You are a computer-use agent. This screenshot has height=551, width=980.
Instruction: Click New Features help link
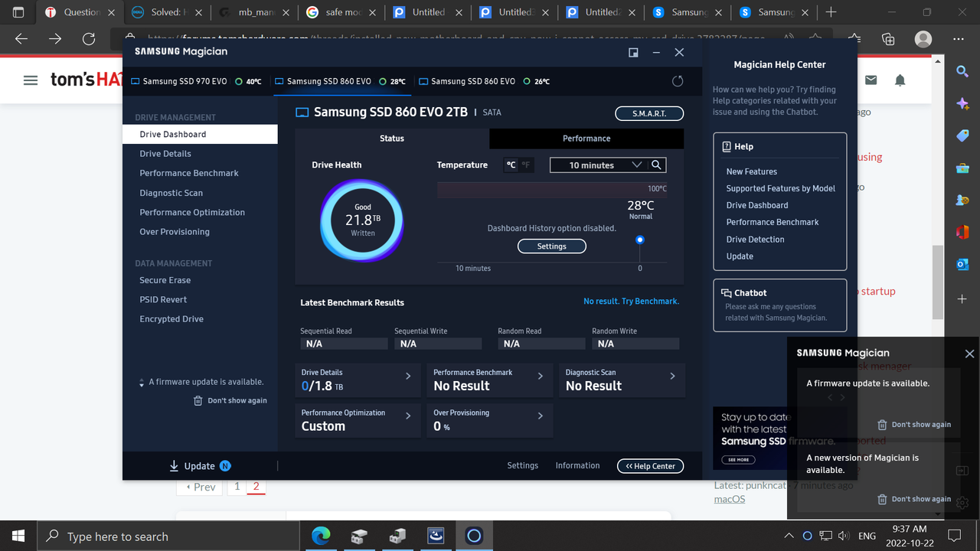(x=752, y=171)
